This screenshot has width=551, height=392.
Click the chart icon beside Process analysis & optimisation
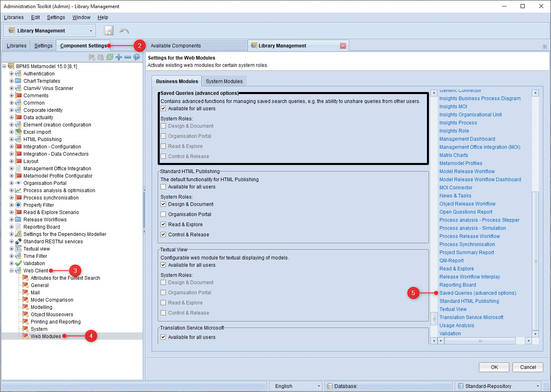18,190
